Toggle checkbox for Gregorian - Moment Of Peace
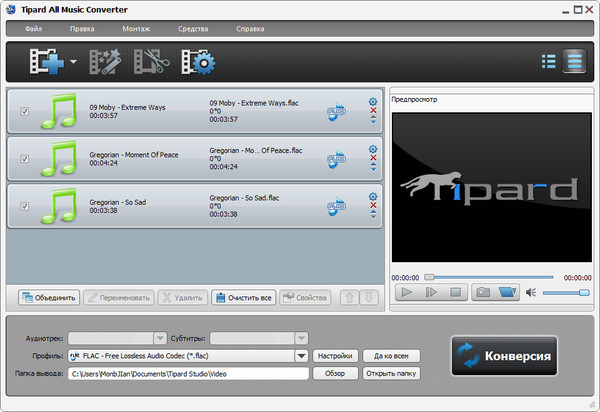This screenshot has width=600, height=412. [25, 159]
